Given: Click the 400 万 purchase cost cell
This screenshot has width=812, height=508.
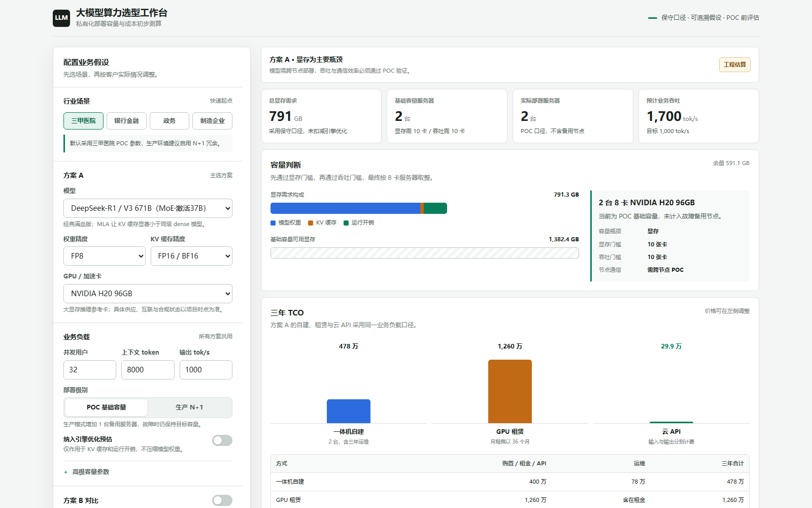Looking at the screenshot, I should click(x=538, y=482).
